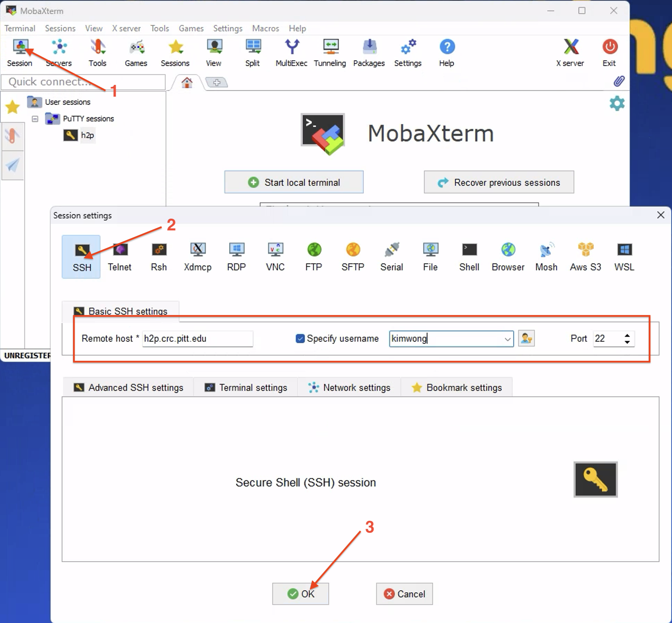Select the Mosh session type
This screenshot has width=672, height=623.
(547, 257)
